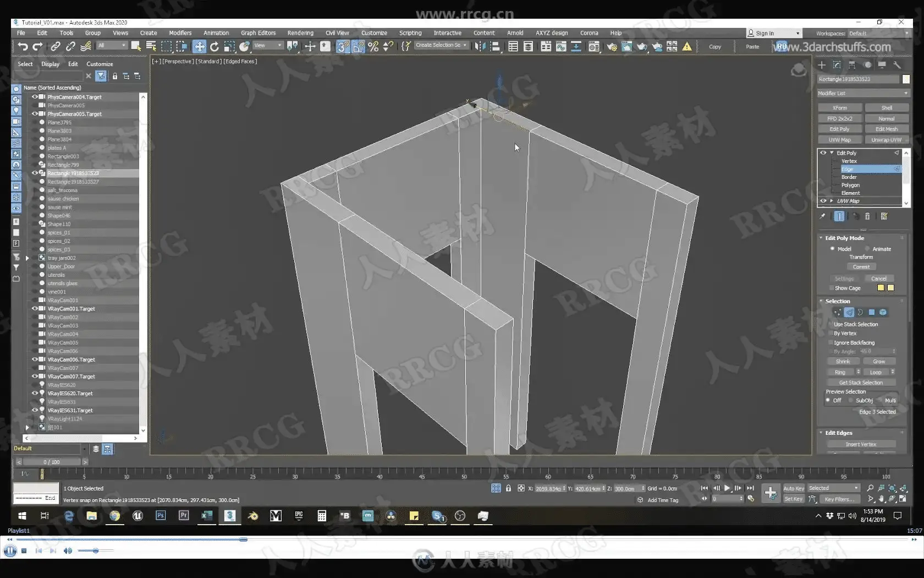The image size is (924, 578).
Task: Open the Graph Editors menu
Action: pyautogui.click(x=258, y=33)
